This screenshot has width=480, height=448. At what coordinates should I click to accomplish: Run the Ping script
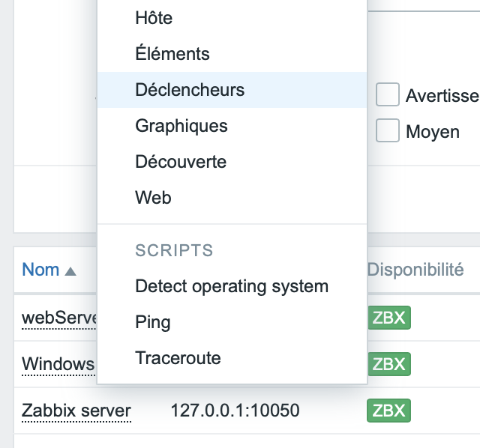[x=153, y=322]
